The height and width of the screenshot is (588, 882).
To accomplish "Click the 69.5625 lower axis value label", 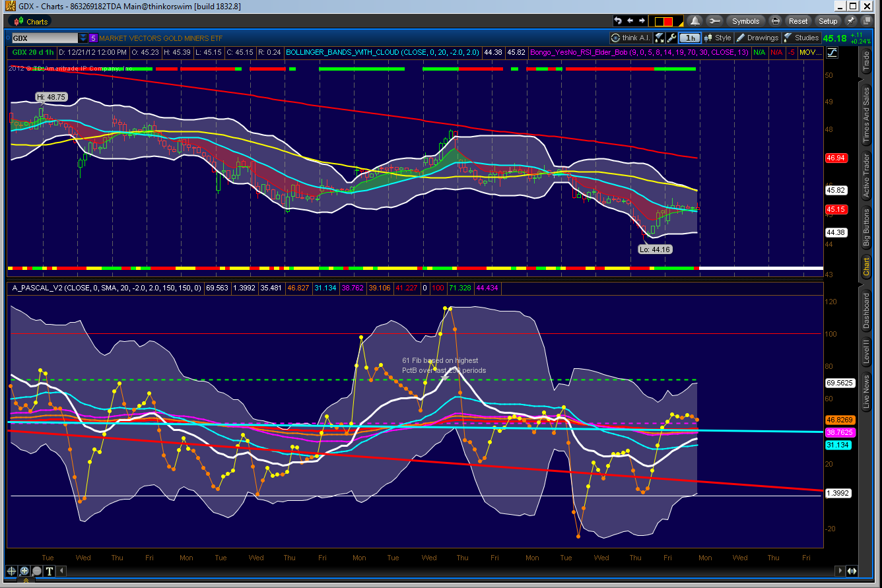I will [840, 383].
